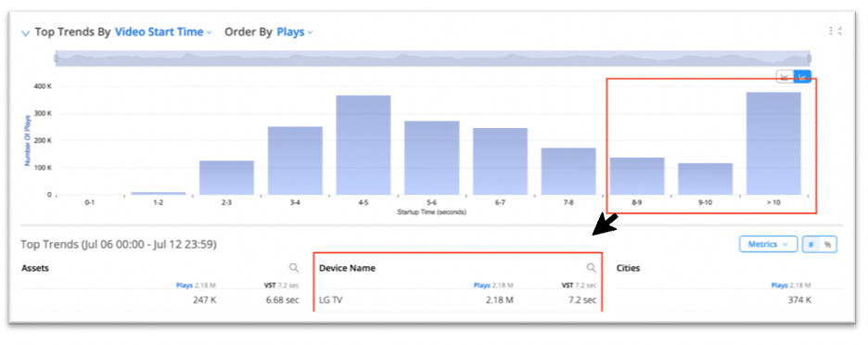Image resolution: width=868 pixels, height=345 pixels.
Task: Click the 247 K assets plays value
Action: coord(203,300)
